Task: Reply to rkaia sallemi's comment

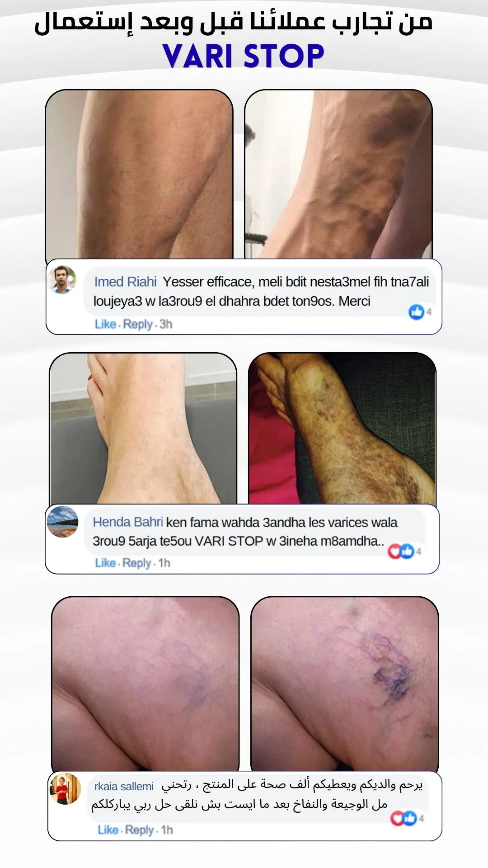Action: [x=140, y=830]
